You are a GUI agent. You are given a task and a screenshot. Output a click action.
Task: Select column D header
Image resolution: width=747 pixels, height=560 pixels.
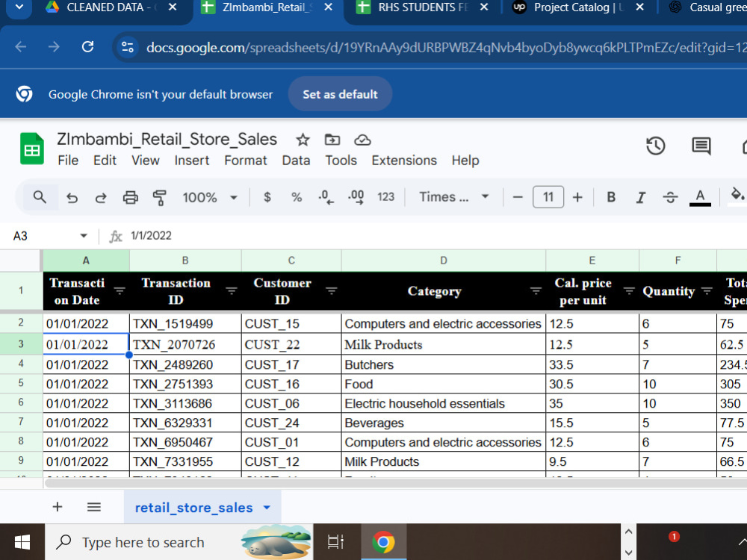pyautogui.click(x=443, y=261)
